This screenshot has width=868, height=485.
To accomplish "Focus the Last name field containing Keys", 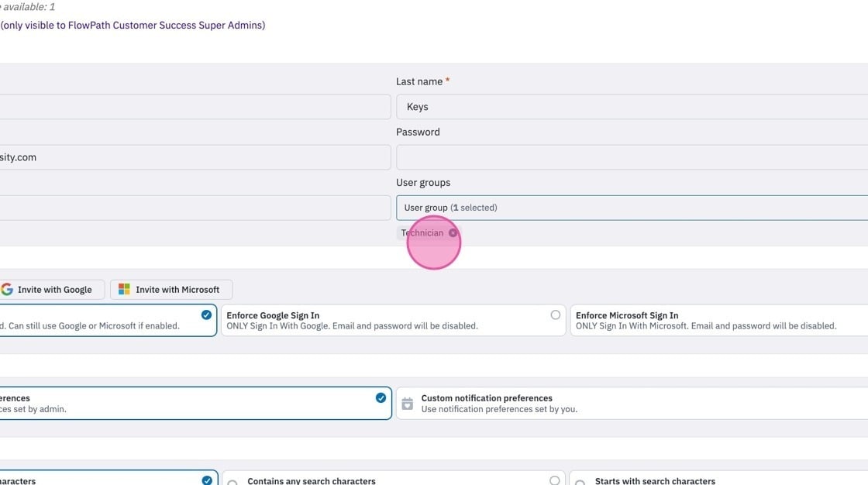I will (632, 107).
